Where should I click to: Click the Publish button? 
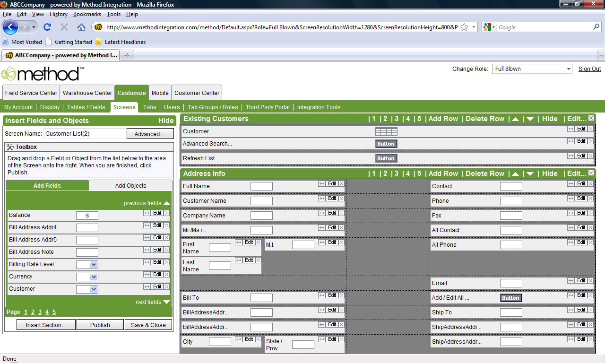pos(100,325)
